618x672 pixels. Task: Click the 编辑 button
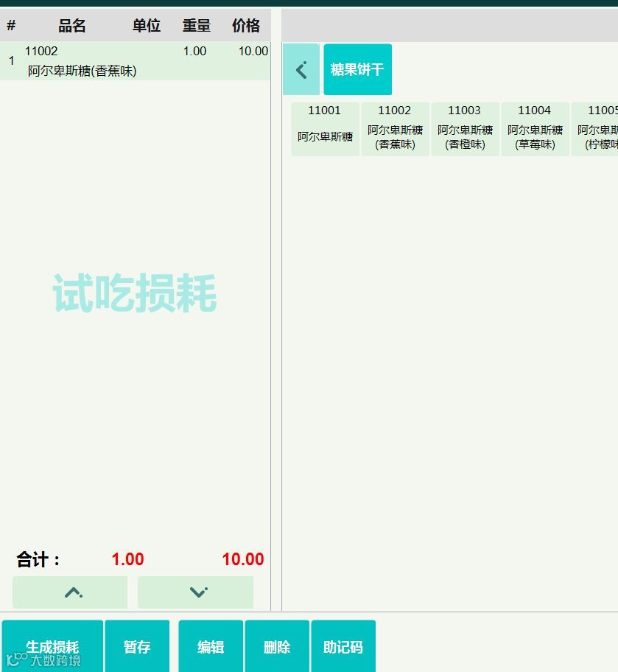point(211,646)
